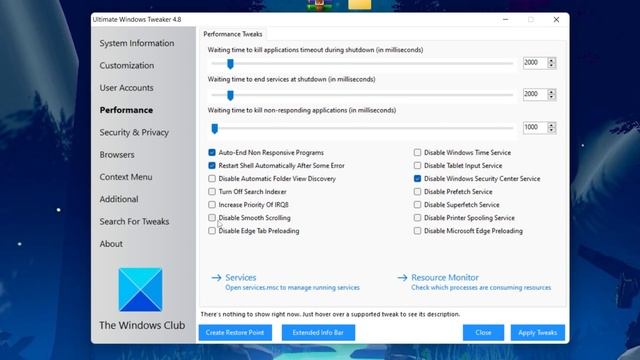
Task: Decrease kill applications timeout with down arrow
Action: tap(551, 66)
